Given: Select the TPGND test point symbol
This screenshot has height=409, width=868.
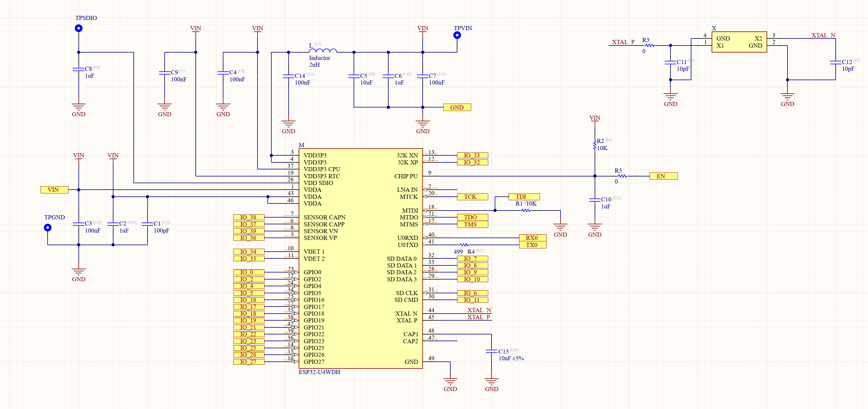Looking at the screenshot, I should coord(48,228).
